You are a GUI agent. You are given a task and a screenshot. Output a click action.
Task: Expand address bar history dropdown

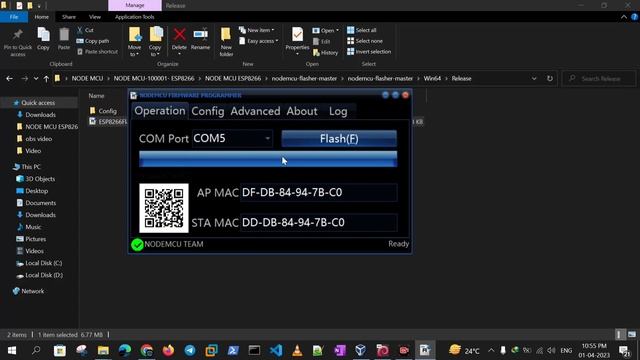pyautogui.click(x=534, y=78)
